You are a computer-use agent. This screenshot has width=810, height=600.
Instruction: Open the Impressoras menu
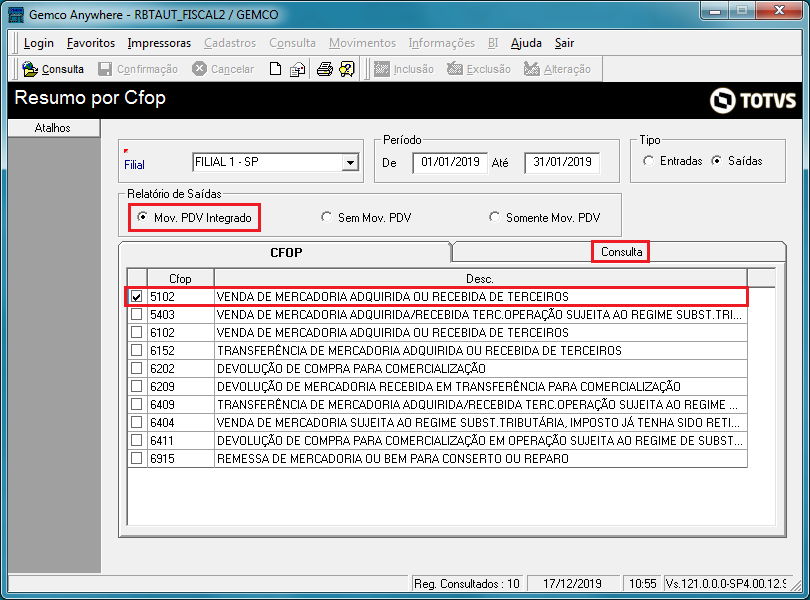click(x=159, y=43)
